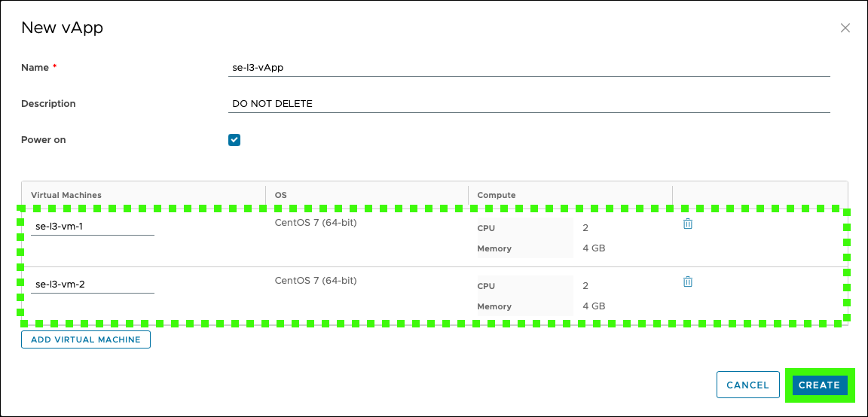
Task: Close the New vApp dialog
Action: click(845, 28)
